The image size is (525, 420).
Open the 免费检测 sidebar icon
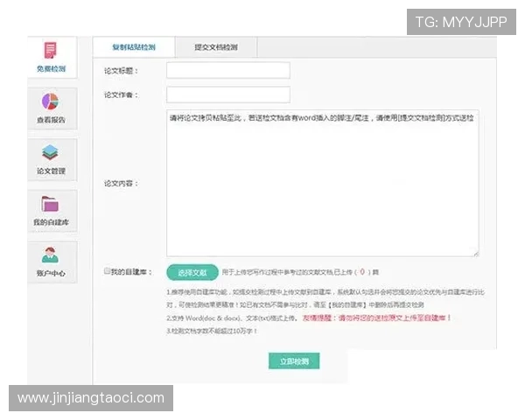pyautogui.click(x=51, y=50)
